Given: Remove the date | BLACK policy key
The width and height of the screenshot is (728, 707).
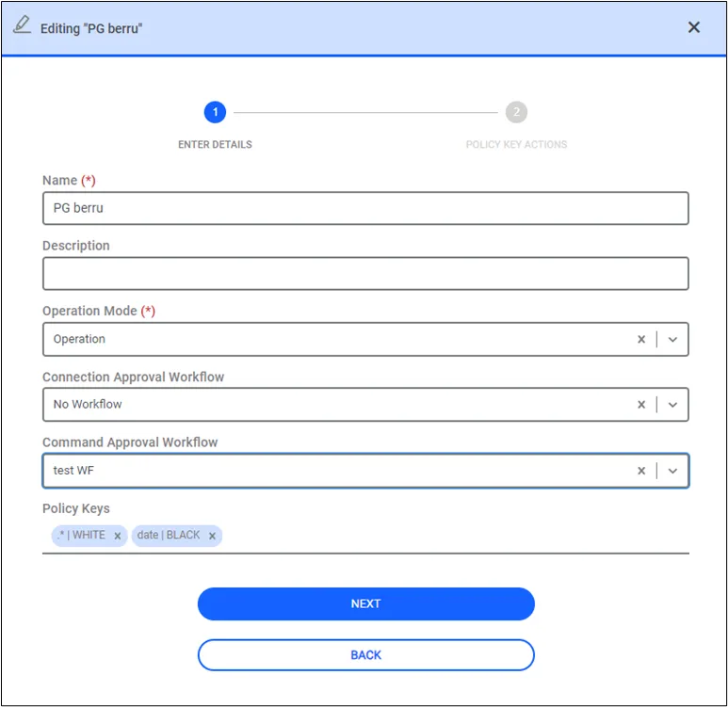Looking at the screenshot, I should (212, 537).
